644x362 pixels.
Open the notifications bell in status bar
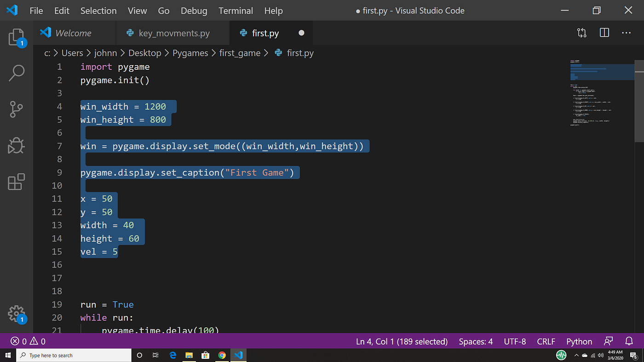[629, 341]
